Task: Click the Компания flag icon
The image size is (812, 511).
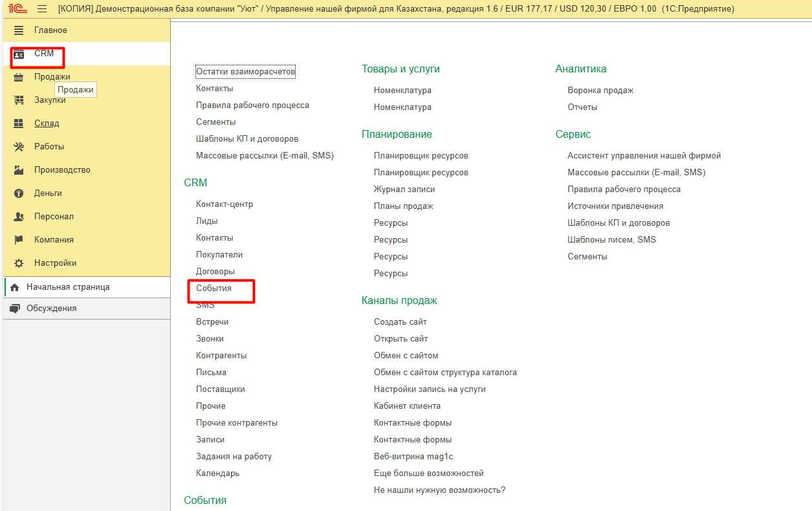Action: (19, 240)
